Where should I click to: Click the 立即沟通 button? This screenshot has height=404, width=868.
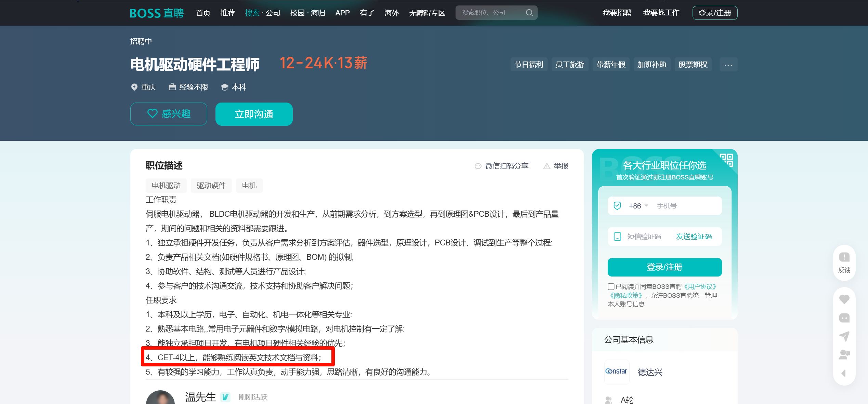coord(254,114)
